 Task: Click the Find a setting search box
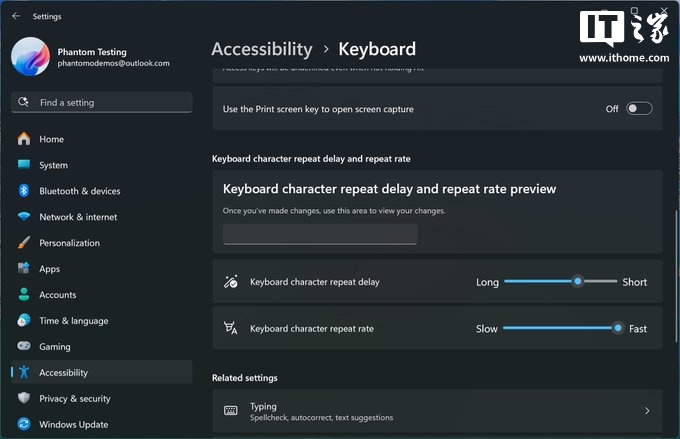click(102, 102)
